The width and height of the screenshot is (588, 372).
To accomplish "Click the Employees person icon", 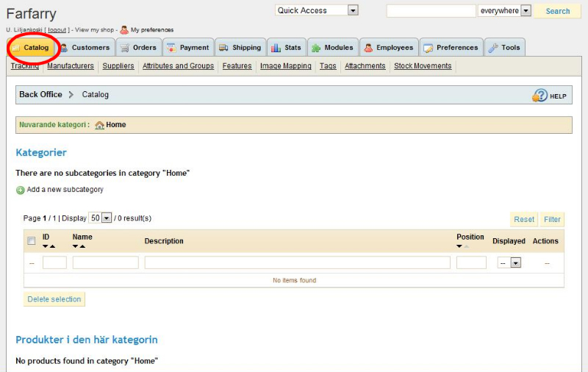I will [368, 48].
